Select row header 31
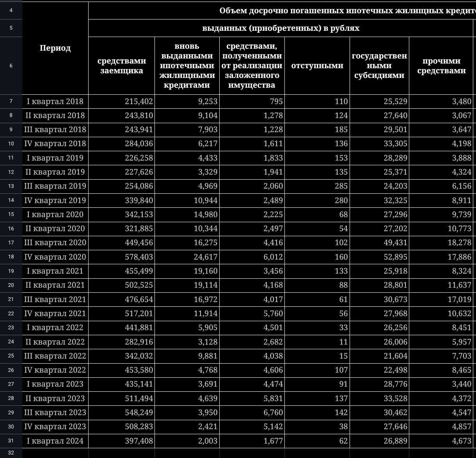This screenshot has height=458, width=476. tap(11, 441)
